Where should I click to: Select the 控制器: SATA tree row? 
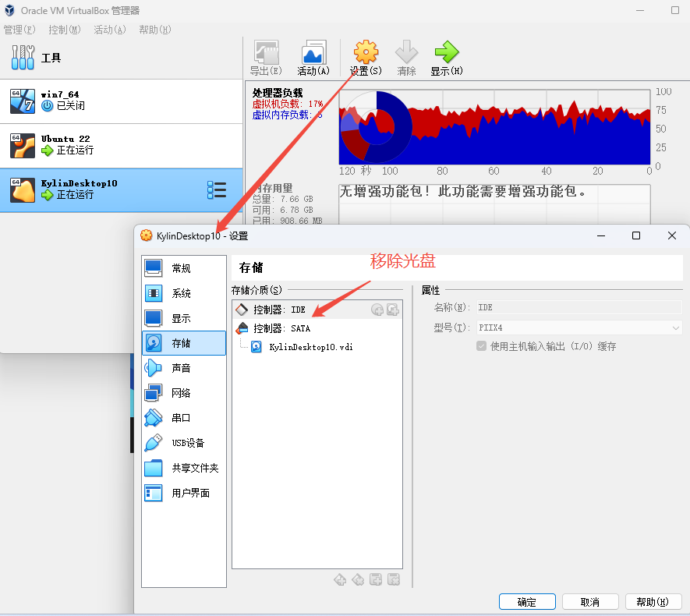[x=317, y=328]
